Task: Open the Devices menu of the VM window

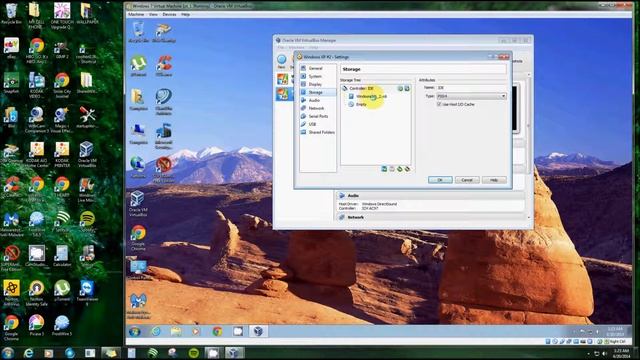Action: 169,14
